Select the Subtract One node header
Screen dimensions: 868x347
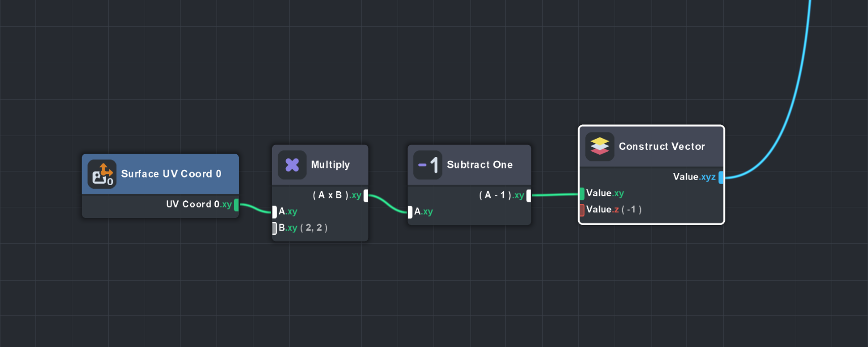(x=480, y=165)
